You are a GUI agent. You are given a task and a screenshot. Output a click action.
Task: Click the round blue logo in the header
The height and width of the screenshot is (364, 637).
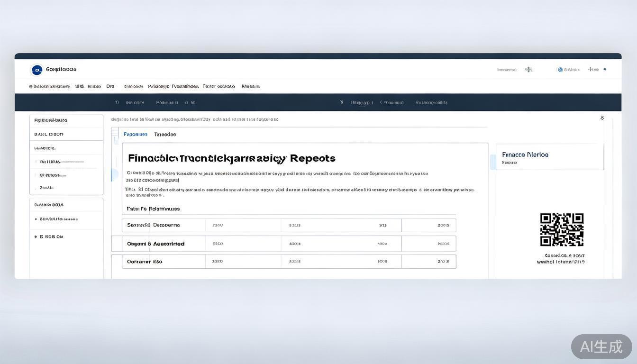coord(36,70)
